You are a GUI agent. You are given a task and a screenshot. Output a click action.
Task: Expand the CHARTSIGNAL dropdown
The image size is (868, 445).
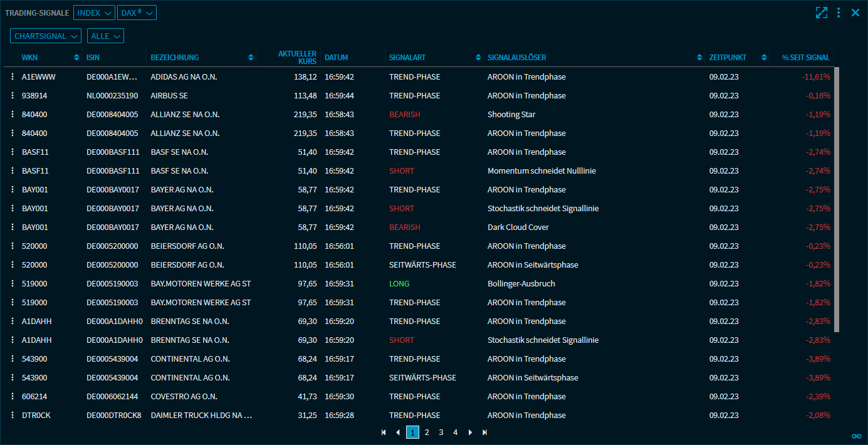click(x=46, y=36)
